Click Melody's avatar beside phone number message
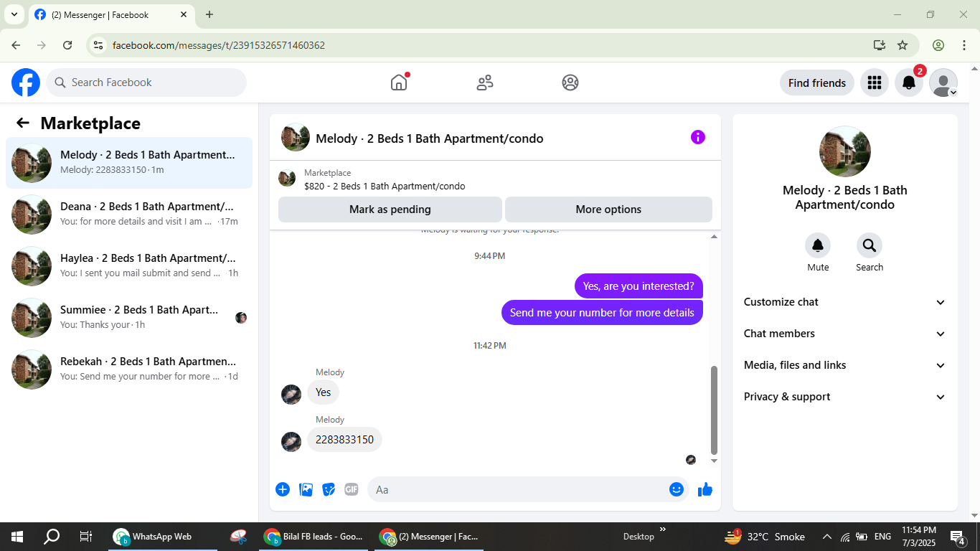 291,442
